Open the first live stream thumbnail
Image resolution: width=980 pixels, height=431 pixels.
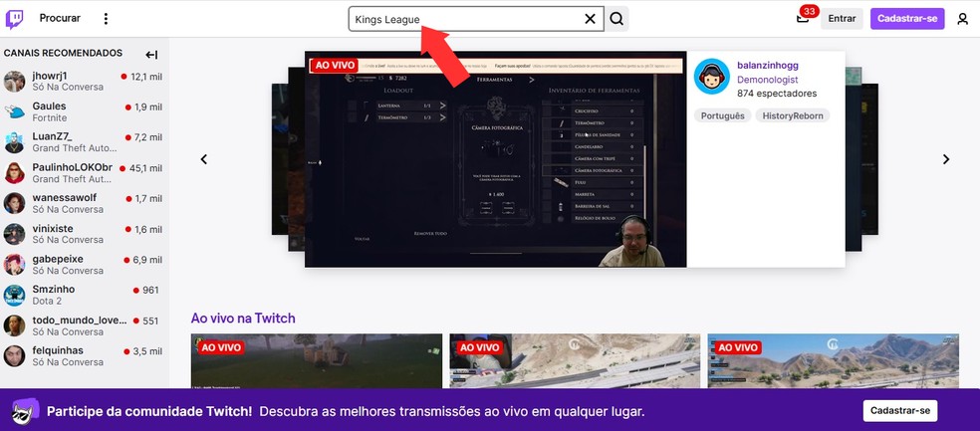pyautogui.click(x=317, y=361)
